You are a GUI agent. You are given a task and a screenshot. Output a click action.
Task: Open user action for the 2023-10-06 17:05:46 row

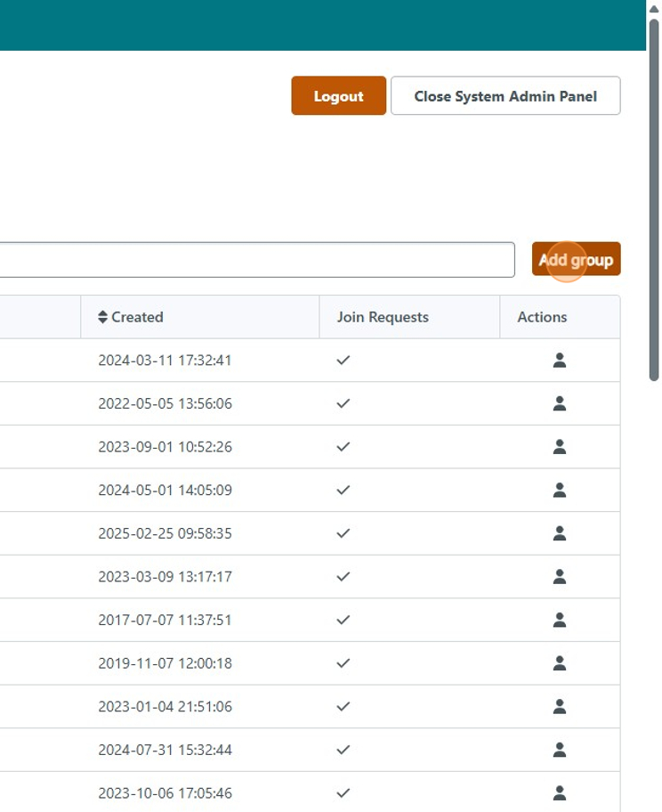point(560,792)
